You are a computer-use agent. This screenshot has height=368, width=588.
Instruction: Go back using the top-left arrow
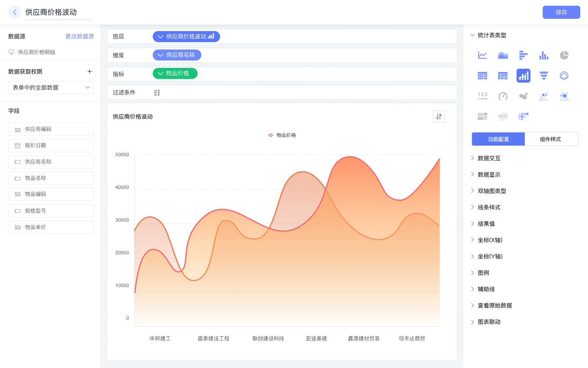(15, 12)
